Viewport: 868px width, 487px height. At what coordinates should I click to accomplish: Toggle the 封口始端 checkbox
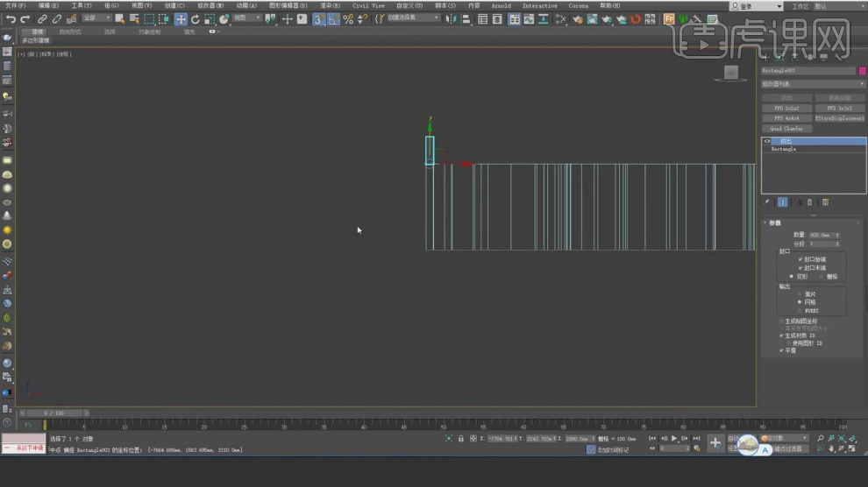[800, 259]
